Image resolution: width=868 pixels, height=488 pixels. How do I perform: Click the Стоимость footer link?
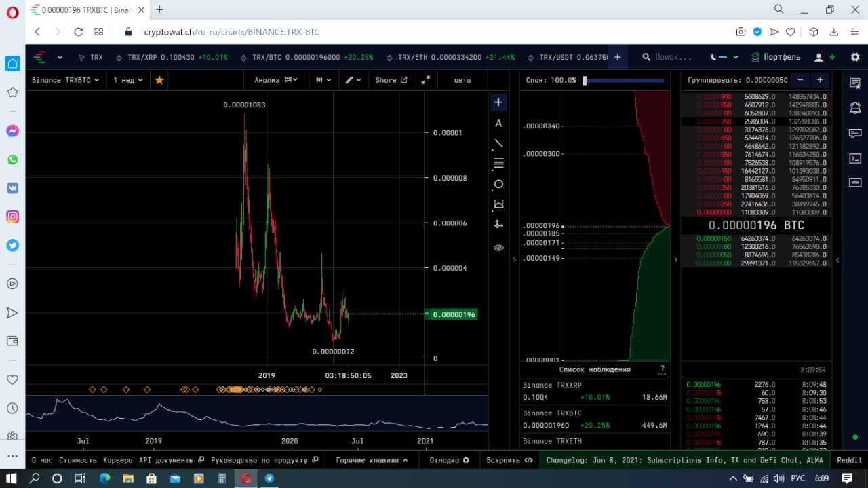(x=78, y=460)
